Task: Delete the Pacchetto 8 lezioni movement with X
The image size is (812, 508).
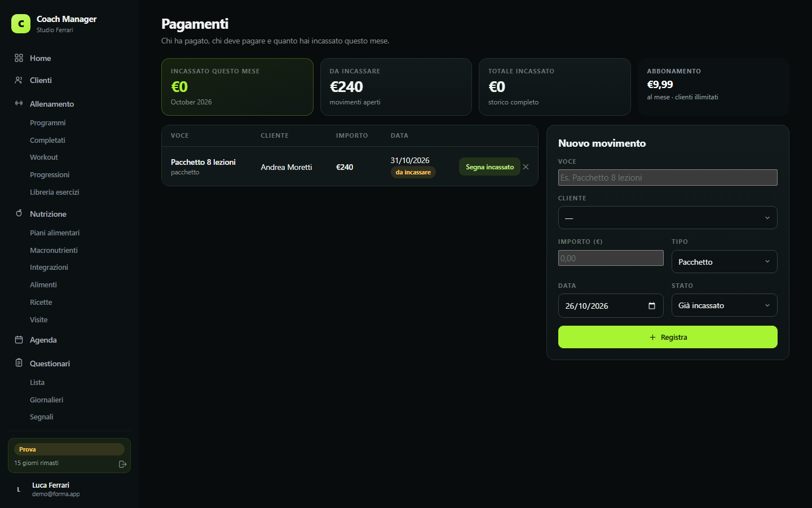Action: click(x=526, y=167)
